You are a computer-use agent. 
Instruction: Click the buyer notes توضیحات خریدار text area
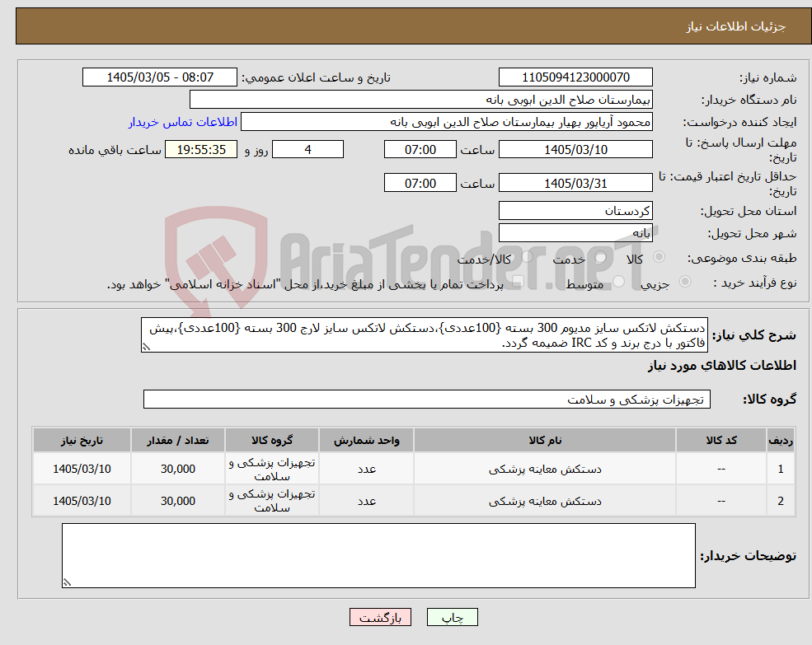[378, 555]
